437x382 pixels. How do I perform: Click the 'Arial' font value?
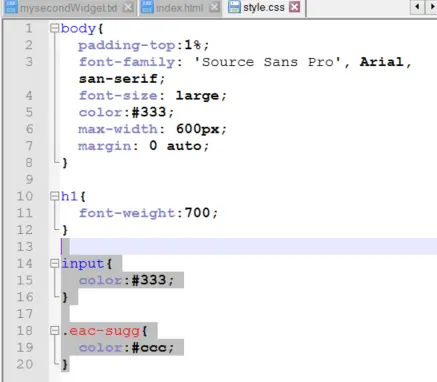click(x=382, y=62)
